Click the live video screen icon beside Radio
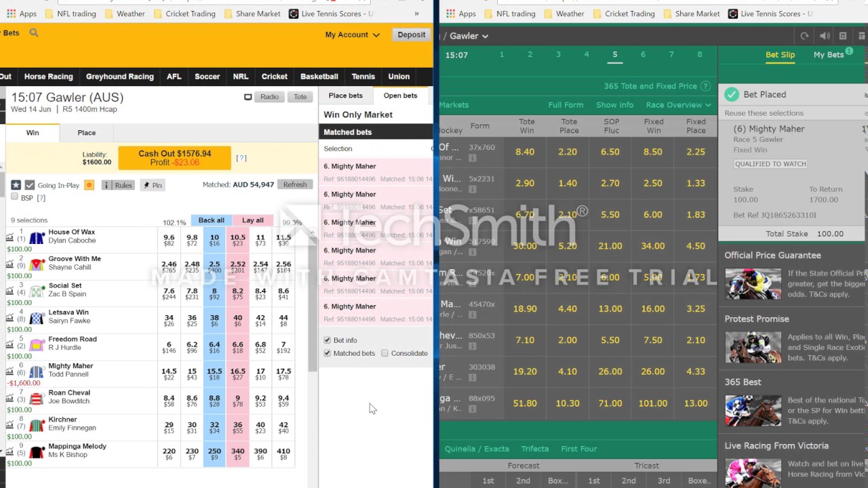 click(x=248, y=97)
